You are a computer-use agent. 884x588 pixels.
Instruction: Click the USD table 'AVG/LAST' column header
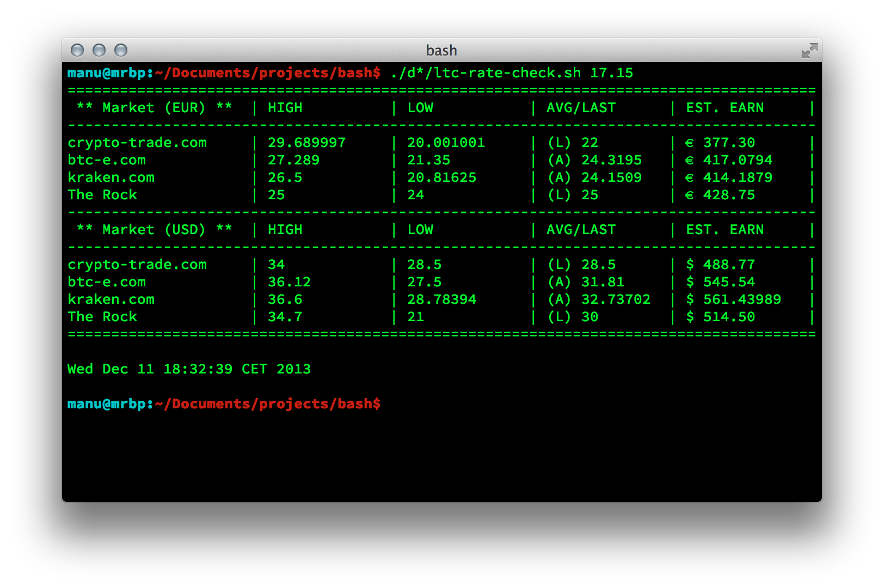coord(581,230)
